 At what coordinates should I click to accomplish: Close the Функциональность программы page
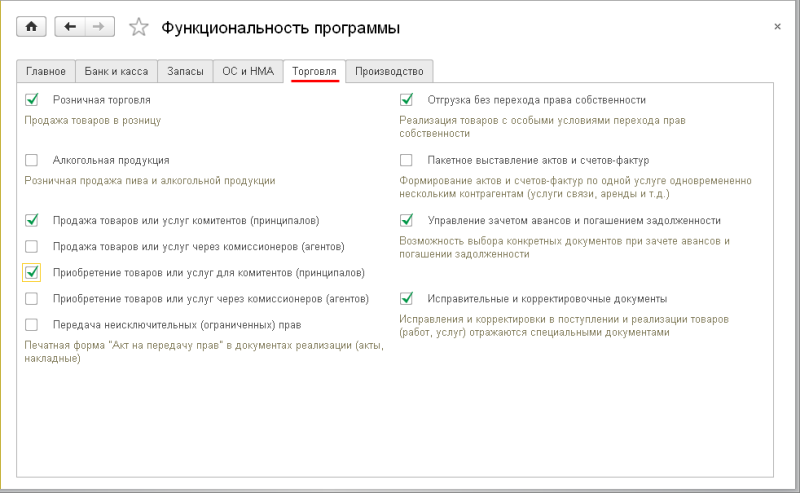(x=777, y=27)
